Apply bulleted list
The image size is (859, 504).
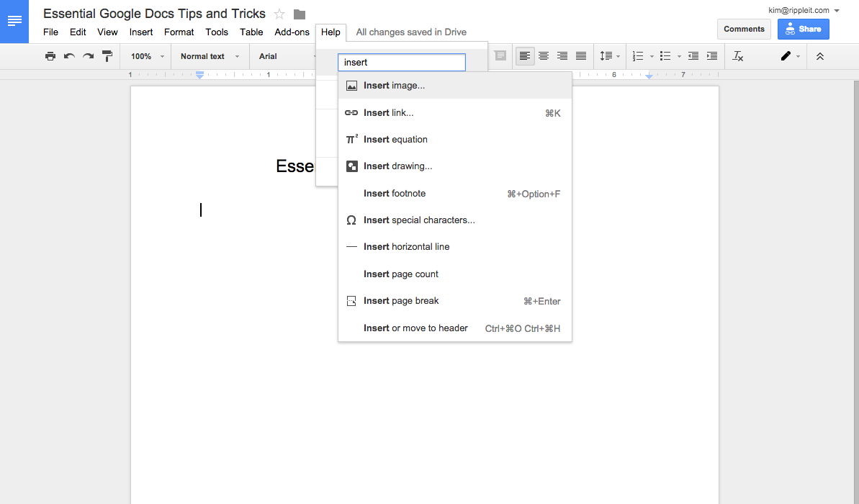click(x=665, y=56)
